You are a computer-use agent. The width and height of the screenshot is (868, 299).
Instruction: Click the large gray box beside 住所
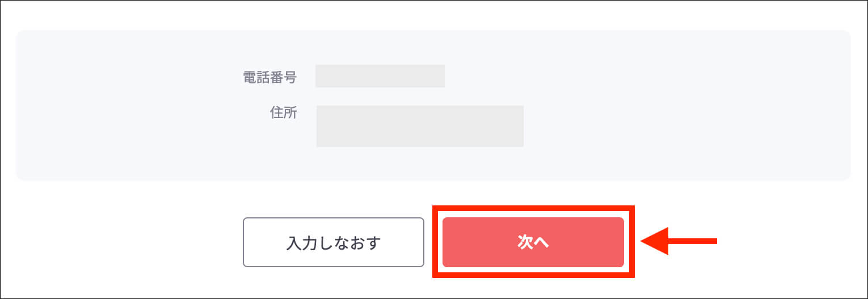(x=420, y=126)
